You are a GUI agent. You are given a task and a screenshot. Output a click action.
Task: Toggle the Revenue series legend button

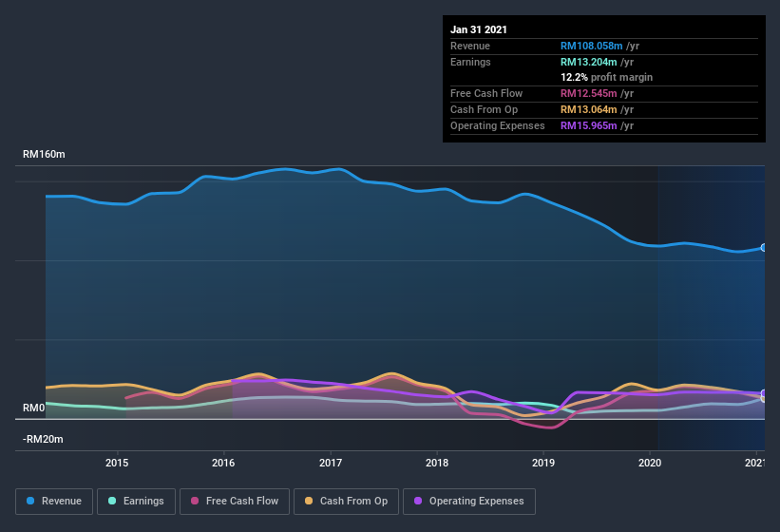(54, 502)
